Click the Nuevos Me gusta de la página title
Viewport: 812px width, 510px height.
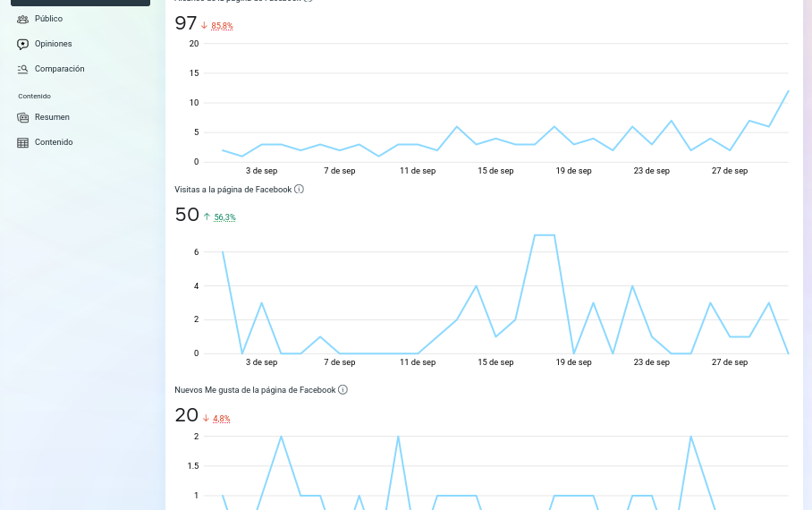point(255,390)
